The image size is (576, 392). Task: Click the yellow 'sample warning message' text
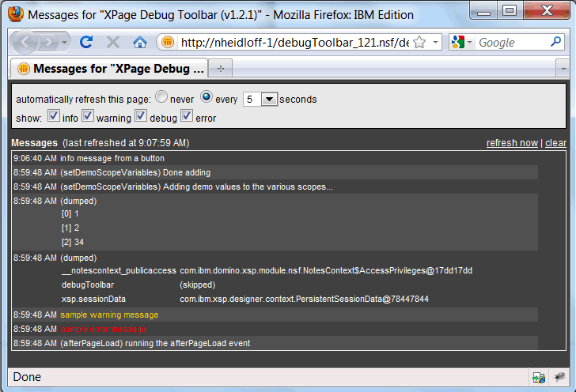[109, 315]
